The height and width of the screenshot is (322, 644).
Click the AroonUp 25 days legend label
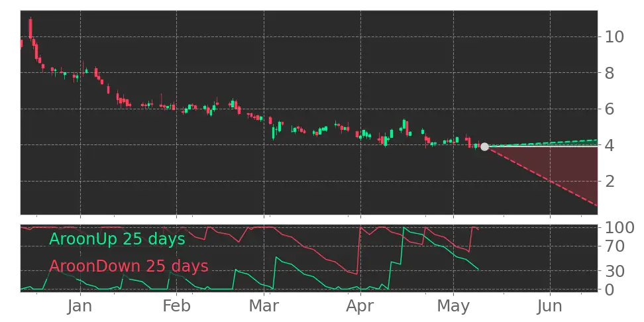pos(117,239)
